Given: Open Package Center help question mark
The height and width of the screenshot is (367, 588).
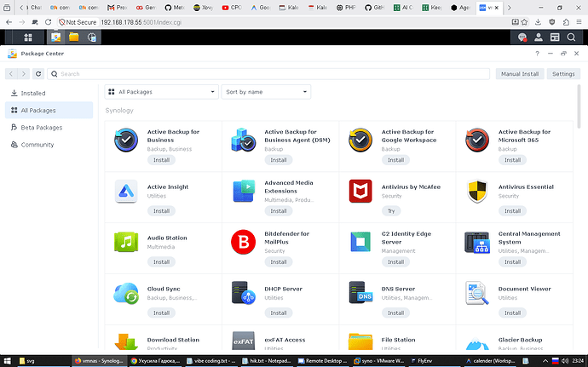Looking at the screenshot, I should coord(537,54).
